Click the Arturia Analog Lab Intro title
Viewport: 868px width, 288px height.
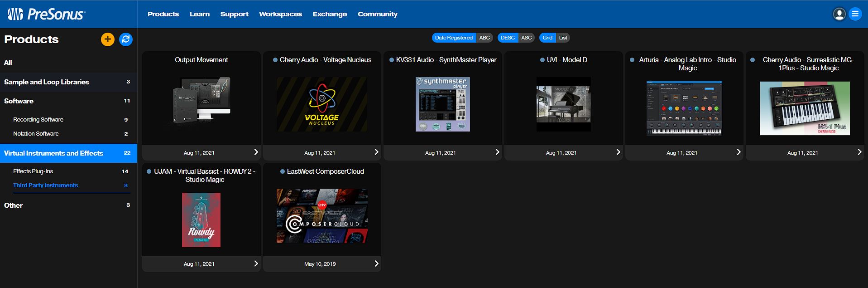[688, 64]
